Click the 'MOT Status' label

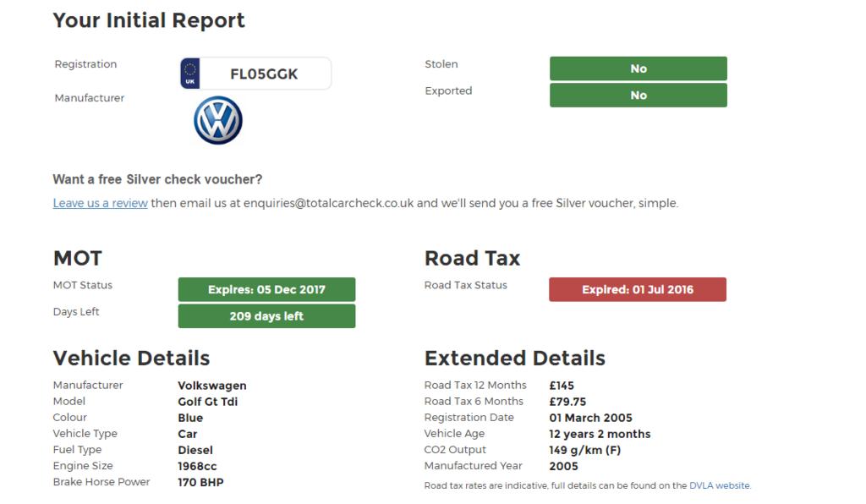coord(83,285)
